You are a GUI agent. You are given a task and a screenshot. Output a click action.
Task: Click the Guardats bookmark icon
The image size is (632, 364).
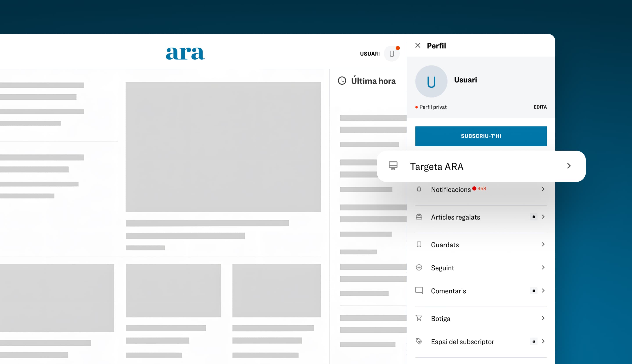(419, 244)
